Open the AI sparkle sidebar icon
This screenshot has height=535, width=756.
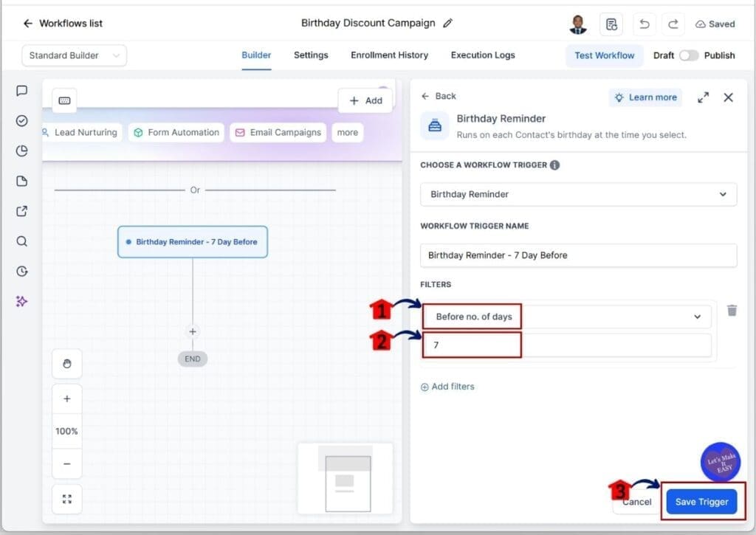21,301
